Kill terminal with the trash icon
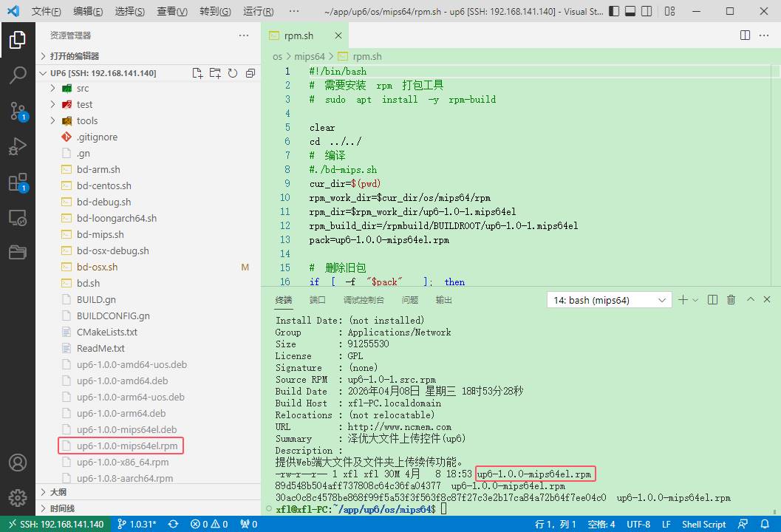Screen dimensions: 781x532 tap(731, 299)
